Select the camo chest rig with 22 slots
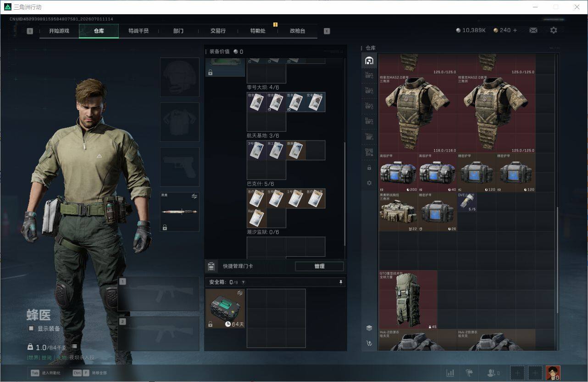The image size is (588, 382). [x=398, y=212]
